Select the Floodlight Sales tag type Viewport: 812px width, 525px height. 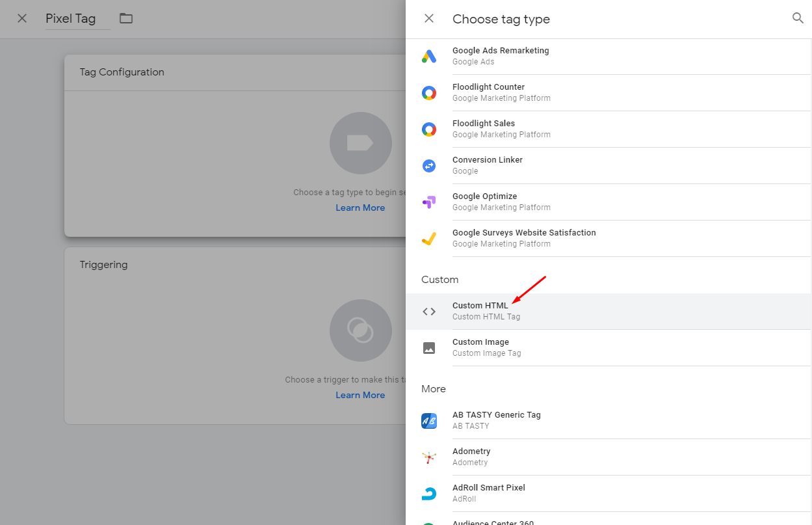point(609,129)
